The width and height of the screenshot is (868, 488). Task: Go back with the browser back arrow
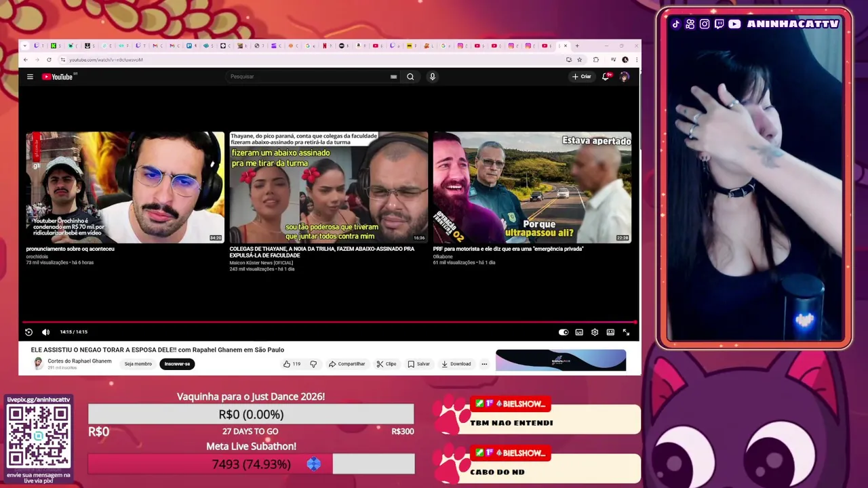click(26, 60)
